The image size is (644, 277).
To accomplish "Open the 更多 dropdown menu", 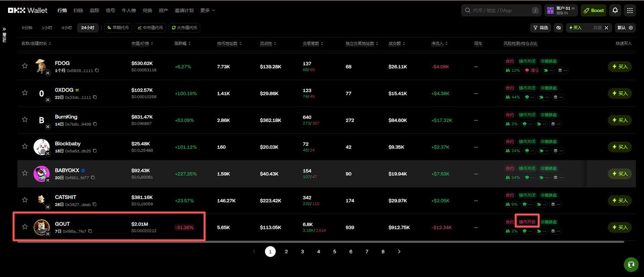I will (208, 10).
